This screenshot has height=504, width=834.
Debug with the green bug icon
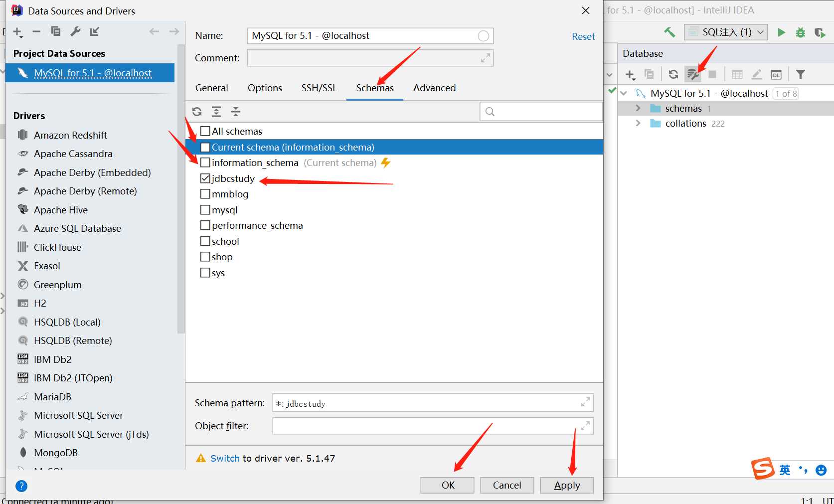801,32
